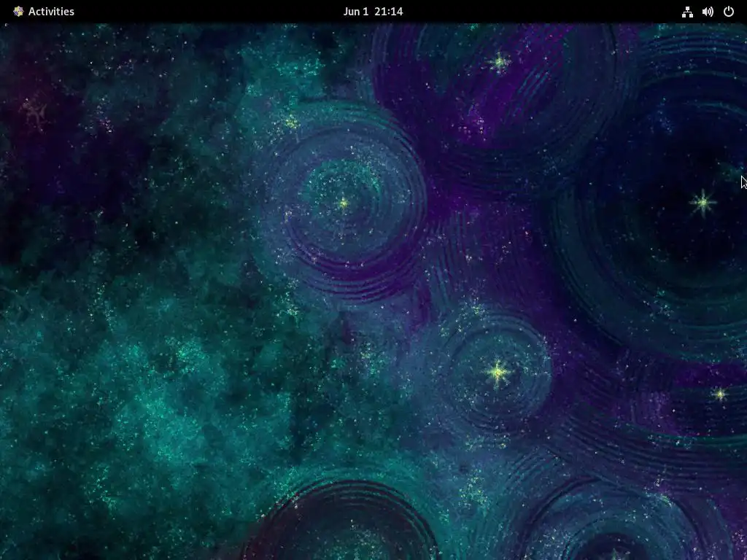This screenshot has width=747, height=560.
Task: Click the volume speaker icon
Action: pyautogui.click(x=708, y=12)
